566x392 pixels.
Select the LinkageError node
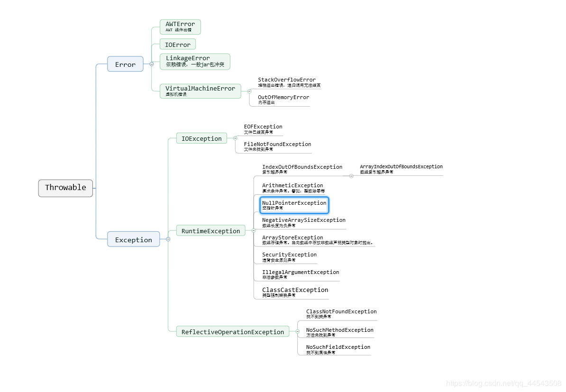195,61
